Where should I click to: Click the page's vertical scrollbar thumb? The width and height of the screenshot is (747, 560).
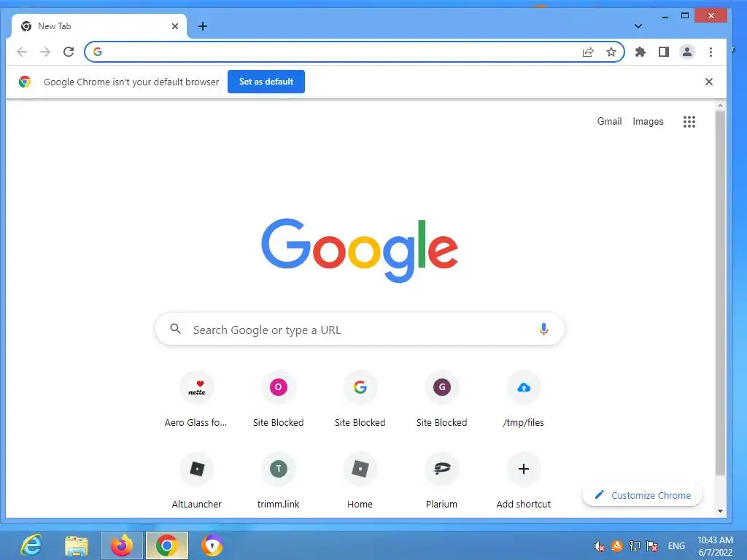point(720,293)
